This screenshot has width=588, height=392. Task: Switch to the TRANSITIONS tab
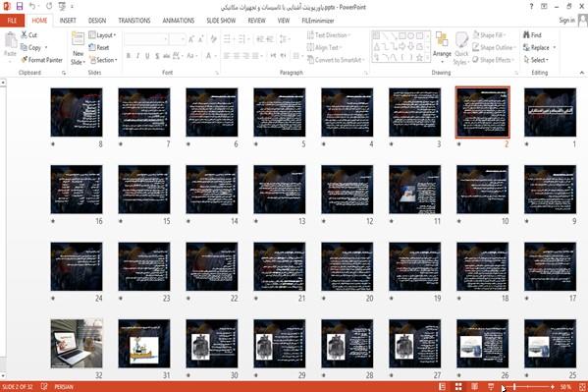(x=134, y=21)
